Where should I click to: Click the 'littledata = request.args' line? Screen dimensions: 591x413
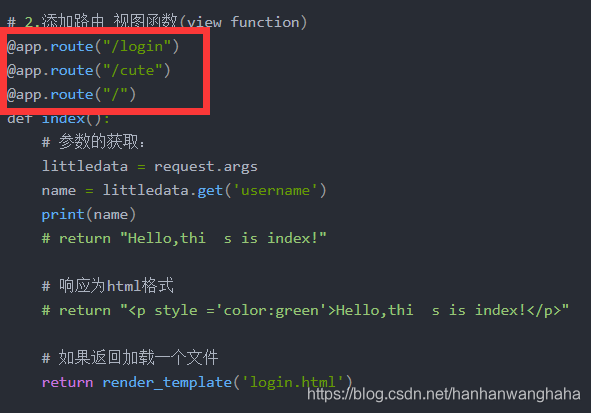coord(150,166)
